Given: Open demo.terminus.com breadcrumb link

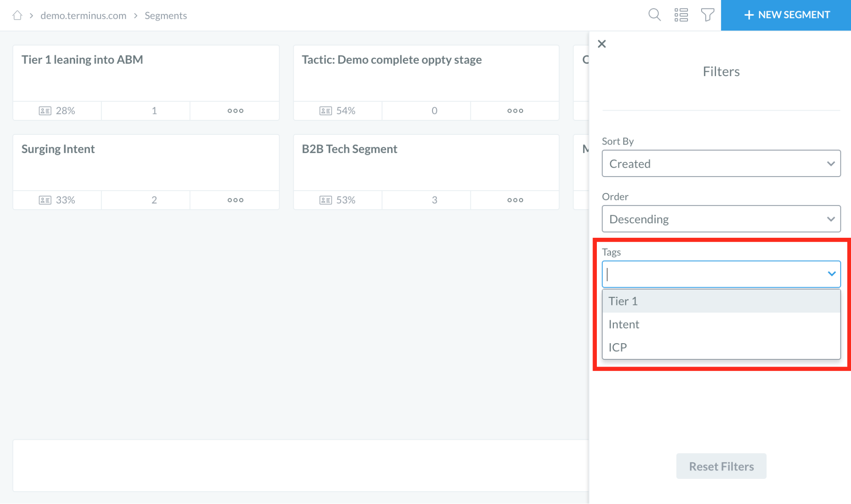Looking at the screenshot, I should point(83,15).
